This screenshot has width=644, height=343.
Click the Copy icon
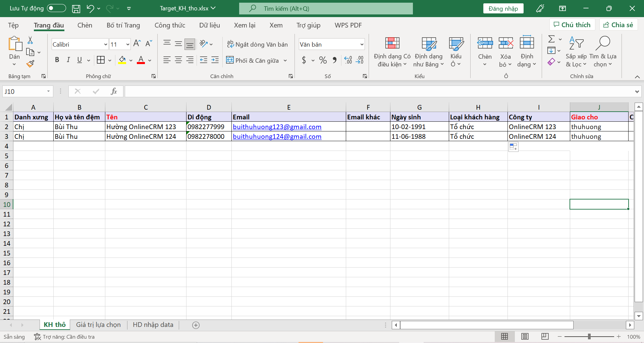(x=30, y=52)
